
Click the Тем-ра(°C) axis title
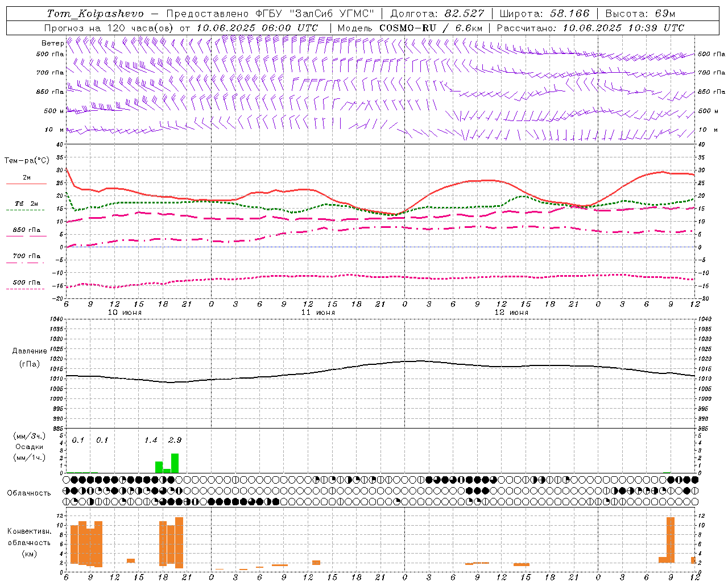pos(27,161)
